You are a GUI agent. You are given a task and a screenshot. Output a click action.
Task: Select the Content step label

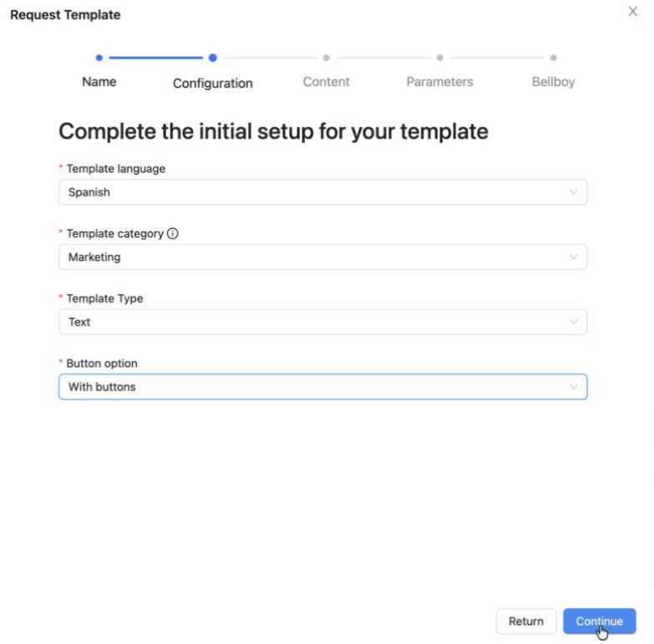click(x=326, y=82)
